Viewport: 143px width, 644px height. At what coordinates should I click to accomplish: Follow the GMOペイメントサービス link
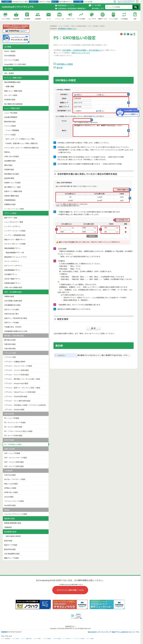tap(81, 53)
